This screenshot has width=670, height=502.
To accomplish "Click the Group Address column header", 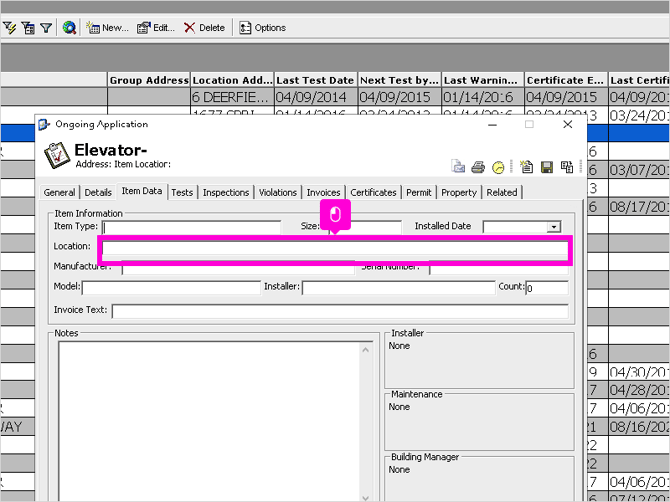I will click(x=149, y=80).
